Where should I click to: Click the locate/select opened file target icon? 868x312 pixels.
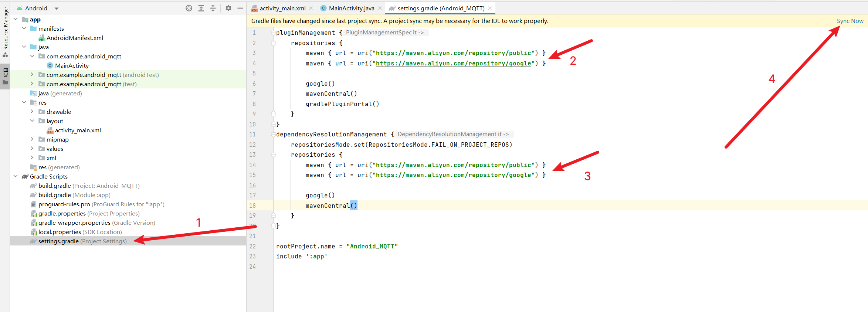click(189, 8)
